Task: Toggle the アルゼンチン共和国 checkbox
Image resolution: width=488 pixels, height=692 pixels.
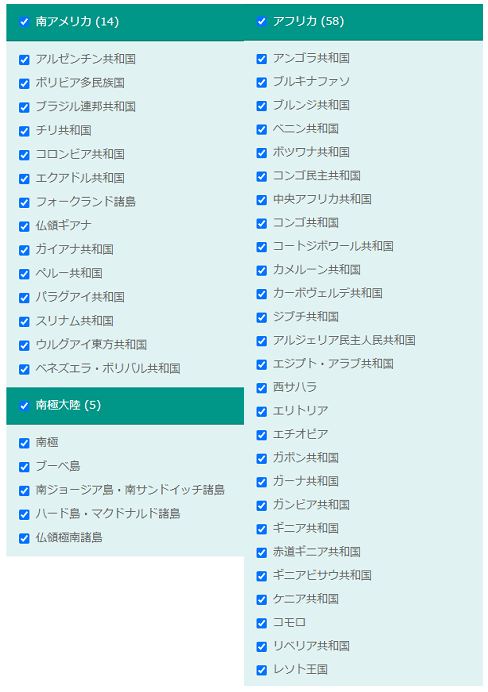Action: pyautogui.click(x=24, y=59)
